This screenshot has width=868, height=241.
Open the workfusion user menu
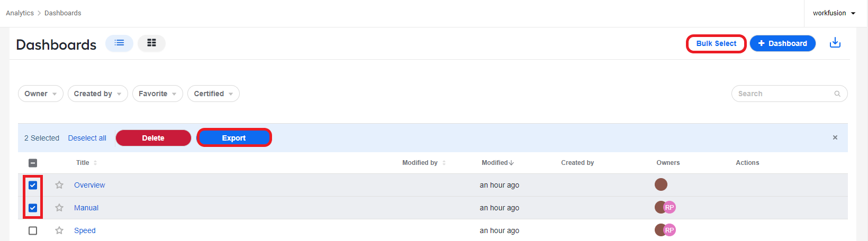(x=834, y=13)
